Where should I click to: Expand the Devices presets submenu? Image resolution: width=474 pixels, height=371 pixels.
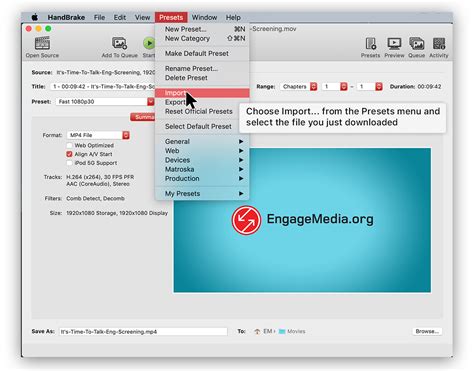(202, 160)
